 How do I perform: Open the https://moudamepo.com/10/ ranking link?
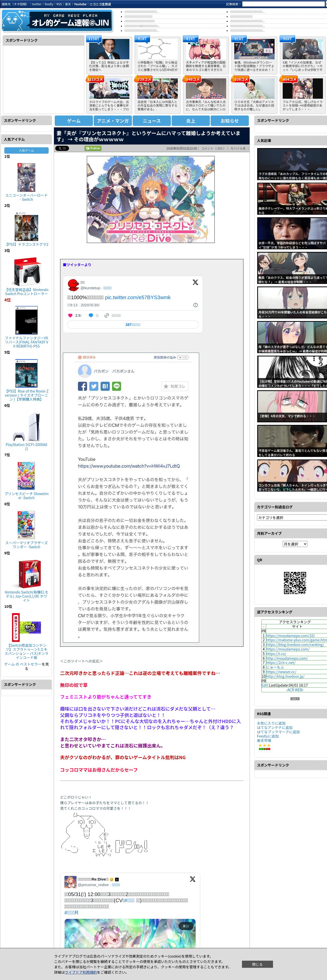291,636
